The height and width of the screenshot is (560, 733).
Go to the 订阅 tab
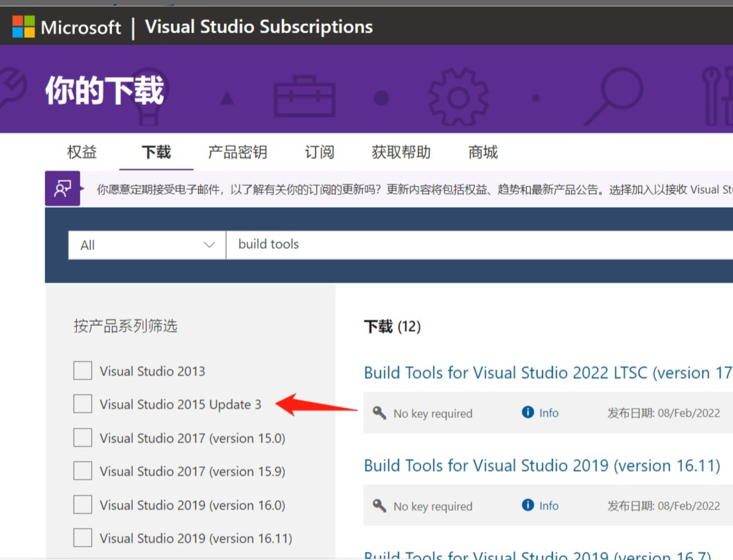[319, 152]
